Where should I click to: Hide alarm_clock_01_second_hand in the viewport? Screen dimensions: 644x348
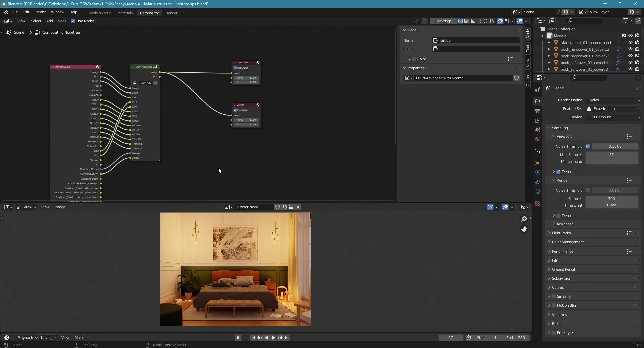pyautogui.click(x=630, y=42)
